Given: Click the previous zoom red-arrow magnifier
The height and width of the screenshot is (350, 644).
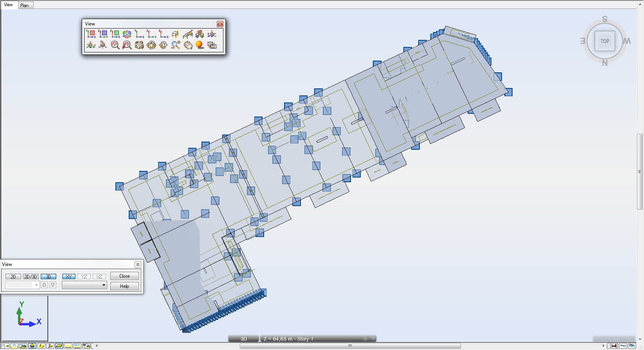Looking at the screenshot, I should (127, 45).
